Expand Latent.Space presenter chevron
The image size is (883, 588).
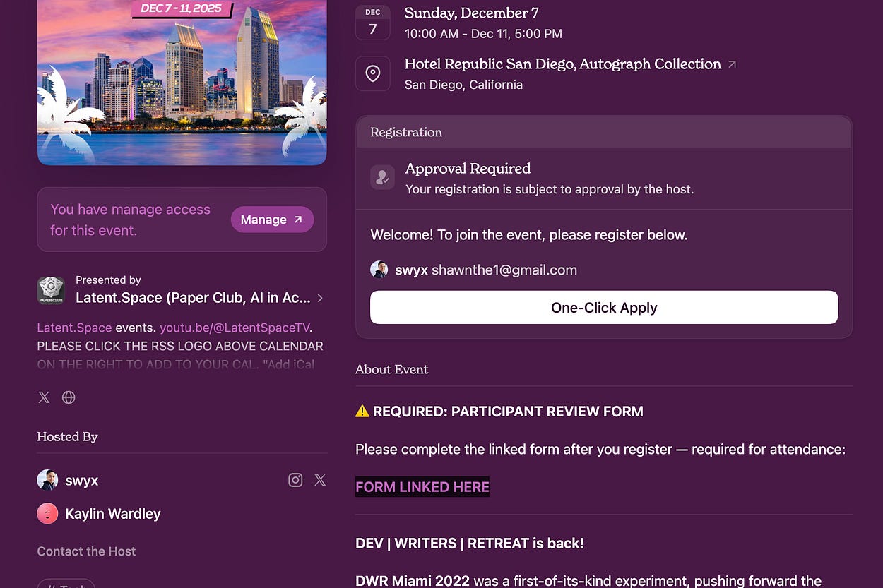coord(320,298)
